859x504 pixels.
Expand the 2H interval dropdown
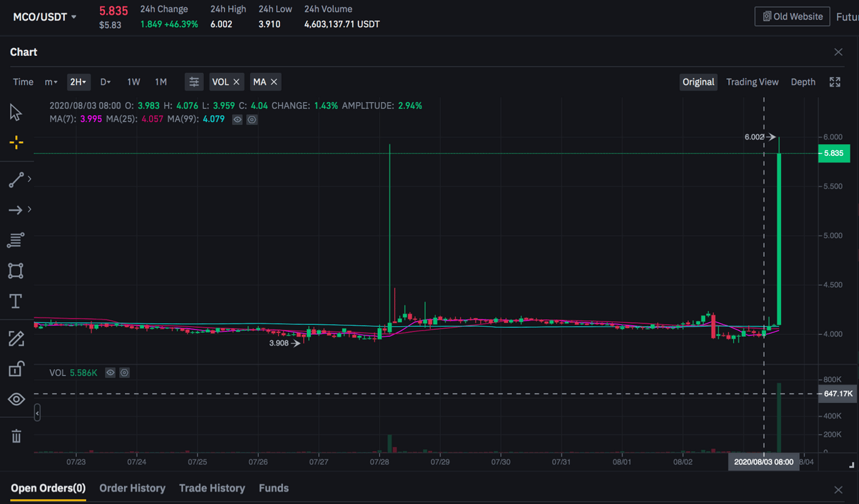(x=79, y=82)
